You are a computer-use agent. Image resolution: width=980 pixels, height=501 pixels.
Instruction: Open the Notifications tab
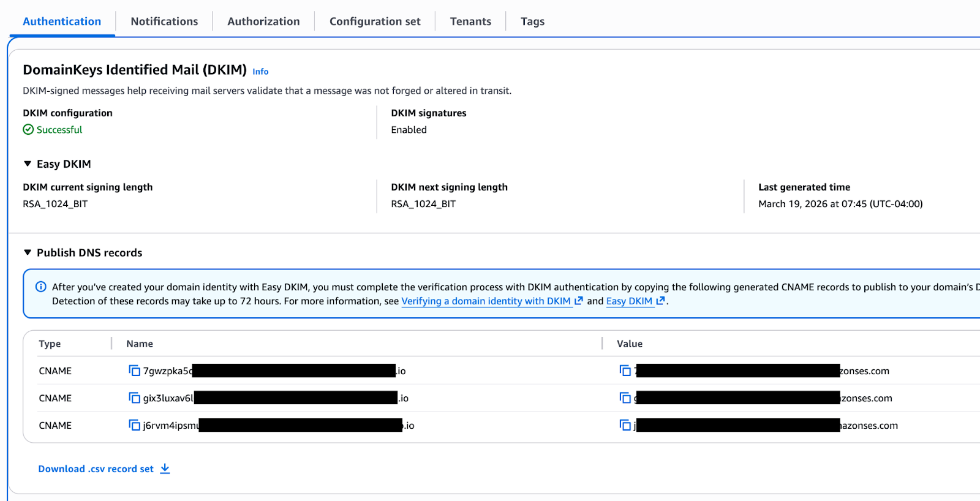click(x=164, y=21)
